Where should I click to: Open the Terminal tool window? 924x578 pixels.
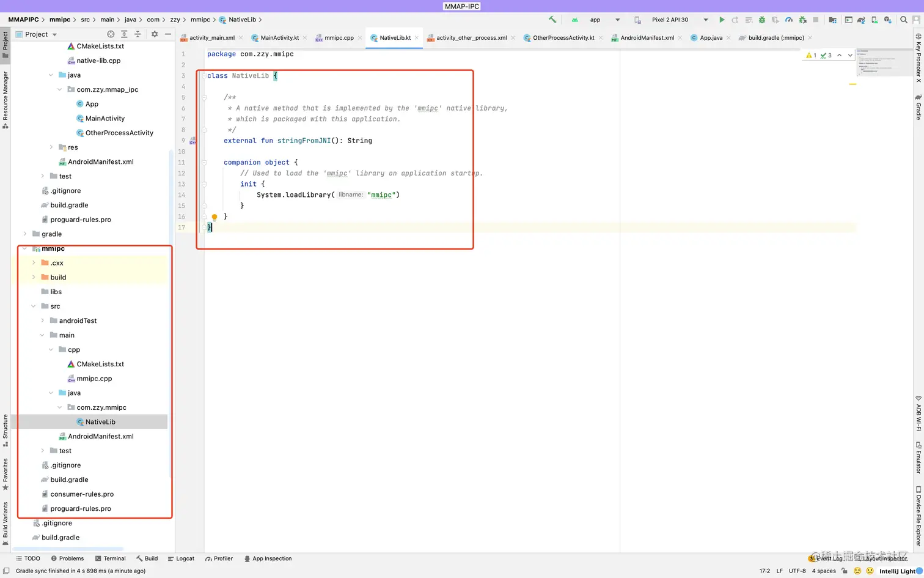pyautogui.click(x=111, y=558)
